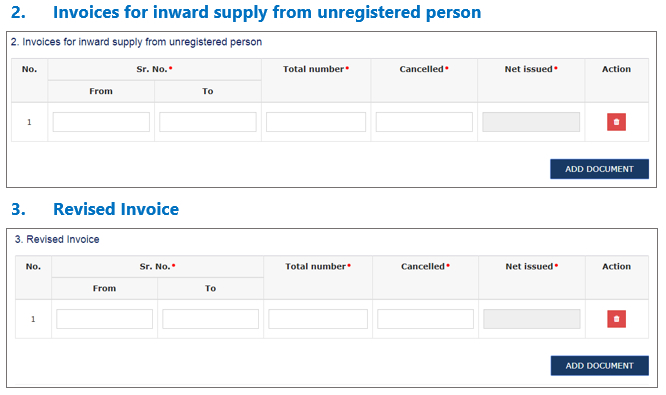Click Add Document under inward supply invoices
Viewport: 666px width, 395px height.
(x=599, y=169)
